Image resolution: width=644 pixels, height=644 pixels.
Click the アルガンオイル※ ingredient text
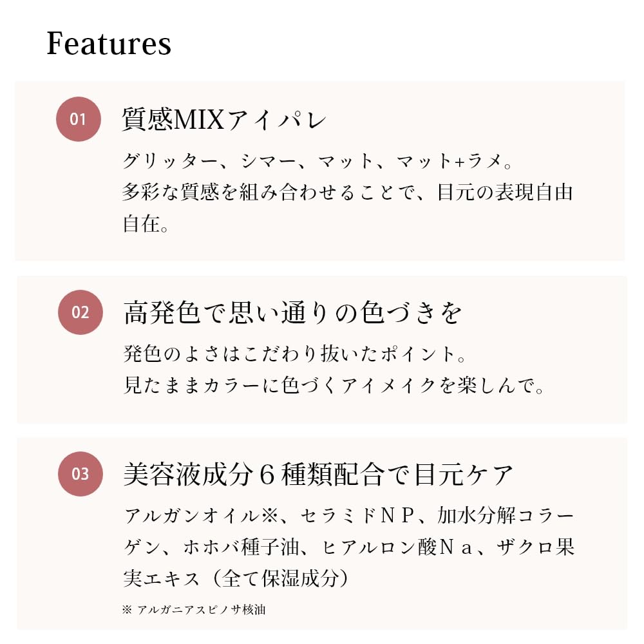point(194,516)
